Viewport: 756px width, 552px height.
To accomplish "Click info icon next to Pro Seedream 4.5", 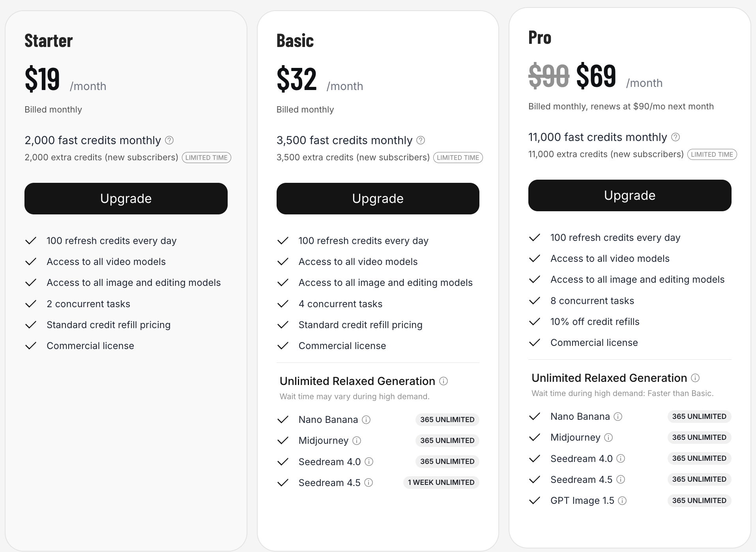I will (621, 479).
